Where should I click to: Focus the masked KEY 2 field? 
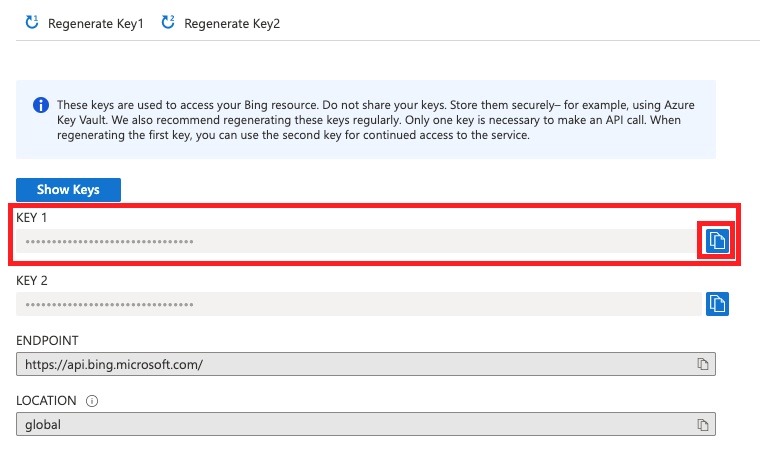click(359, 304)
